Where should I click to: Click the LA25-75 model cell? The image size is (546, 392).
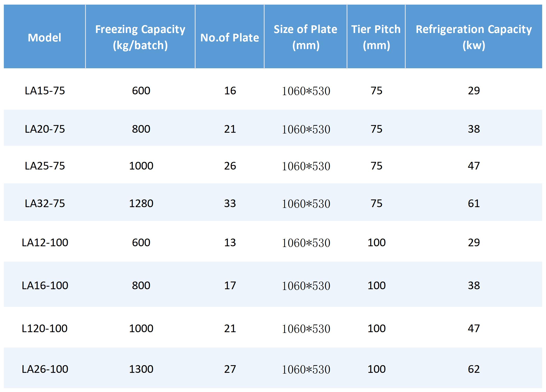[45, 166]
